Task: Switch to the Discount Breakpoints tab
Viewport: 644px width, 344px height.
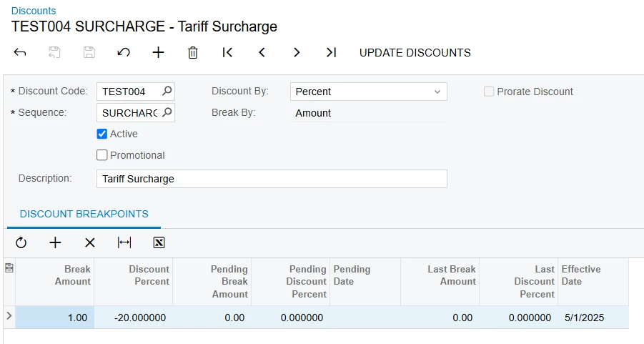Action: pos(84,214)
